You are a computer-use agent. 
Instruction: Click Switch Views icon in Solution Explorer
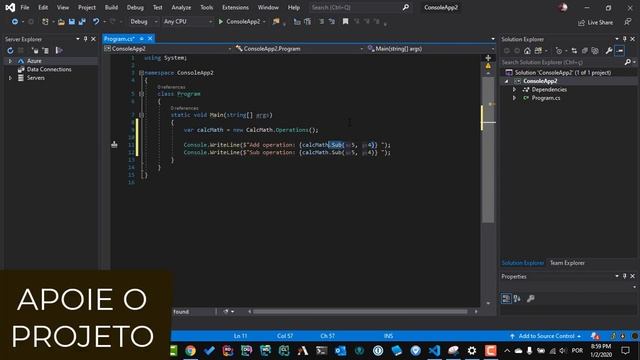[x=538, y=51]
